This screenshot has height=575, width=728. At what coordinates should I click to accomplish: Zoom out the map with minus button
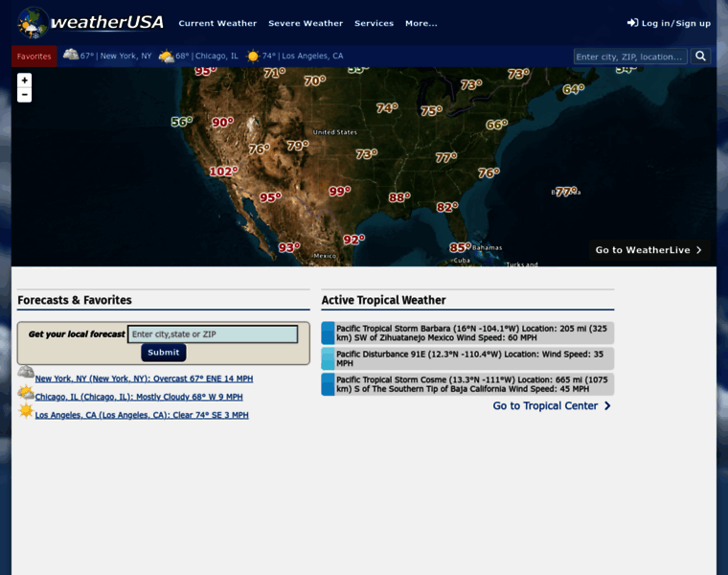(25, 95)
